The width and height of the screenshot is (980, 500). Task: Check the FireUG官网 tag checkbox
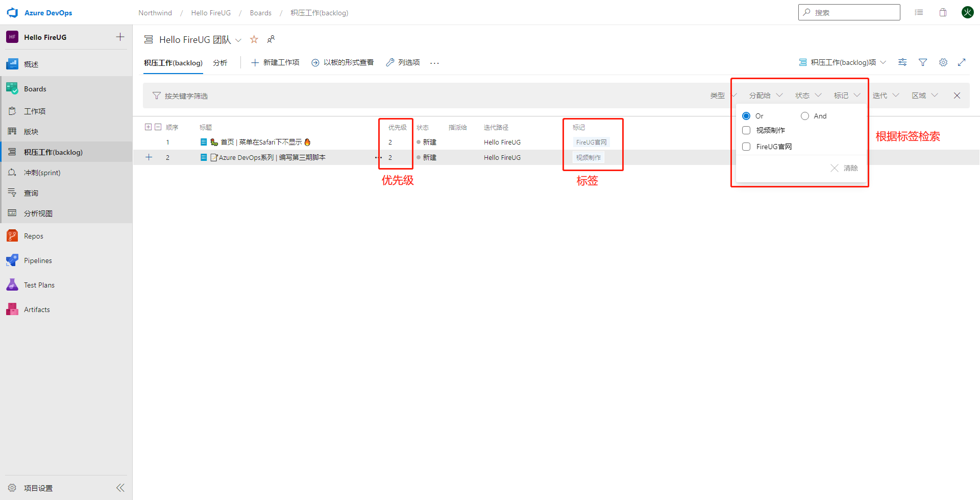click(x=746, y=147)
